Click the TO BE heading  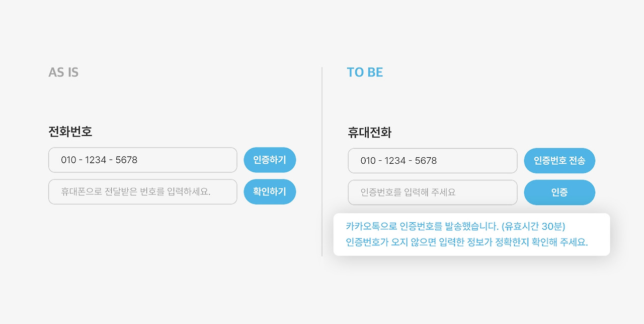(x=365, y=72)
